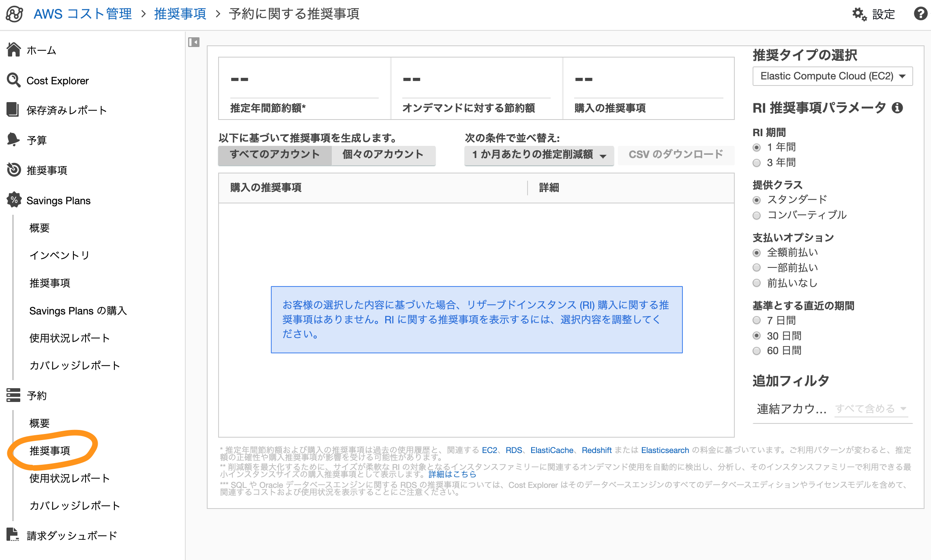Open 推奨事項 under Savings Plans
Viewport: 931px width, 560px height.
tap(50, 282)
